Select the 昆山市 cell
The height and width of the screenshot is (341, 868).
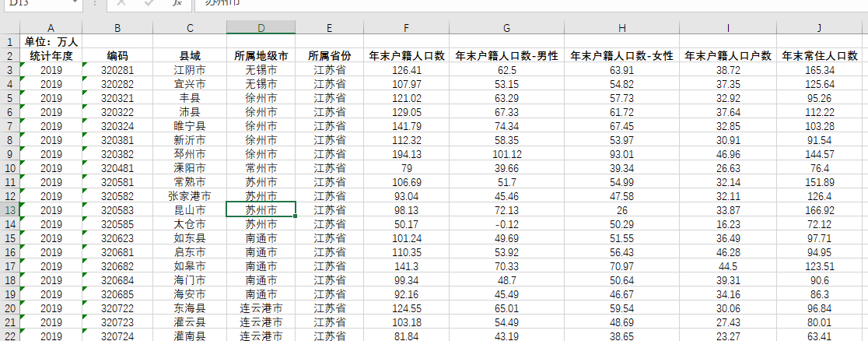(190, 210)
